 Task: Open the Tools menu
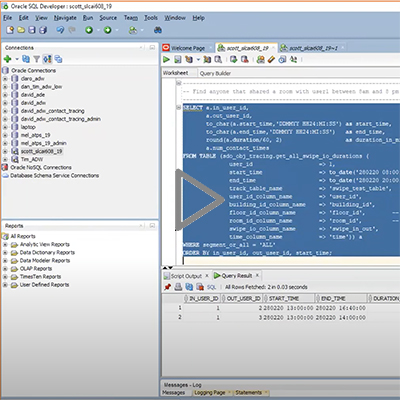tap(151, 18)
